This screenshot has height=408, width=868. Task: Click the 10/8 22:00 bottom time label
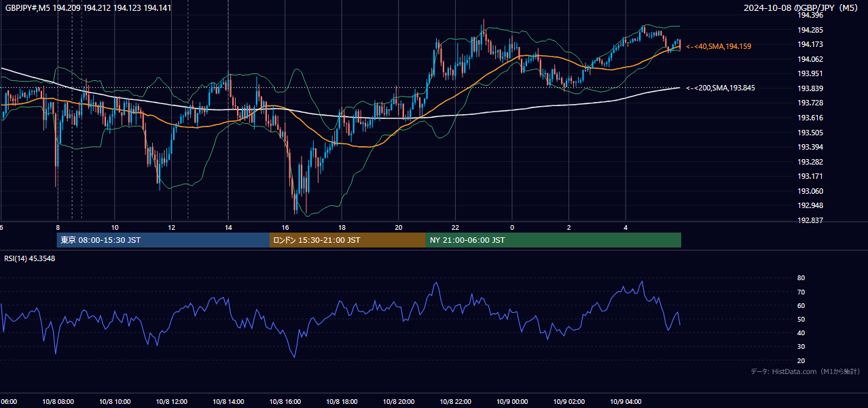(455, 402)
